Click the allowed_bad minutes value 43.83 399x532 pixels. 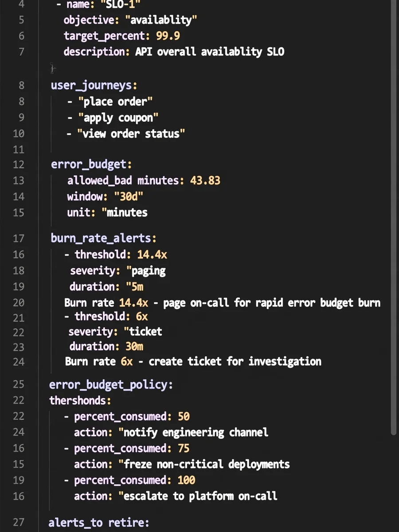click(x=205, y=180)
